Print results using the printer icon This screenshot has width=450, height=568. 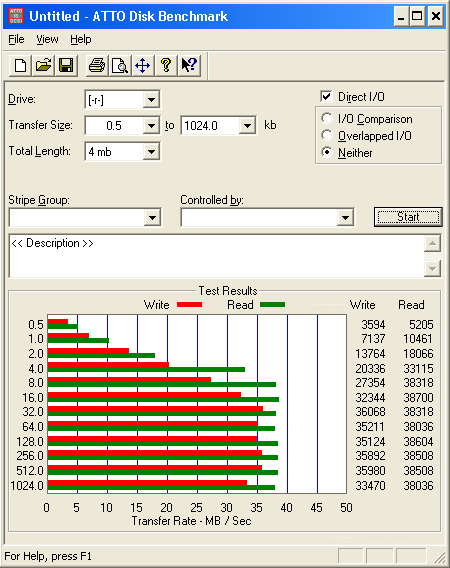point(97,66)
